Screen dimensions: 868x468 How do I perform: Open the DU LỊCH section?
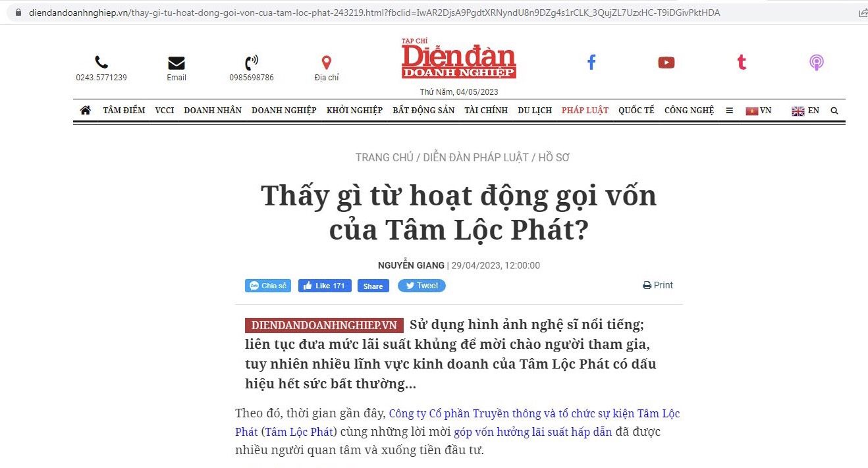click(535, 111)
